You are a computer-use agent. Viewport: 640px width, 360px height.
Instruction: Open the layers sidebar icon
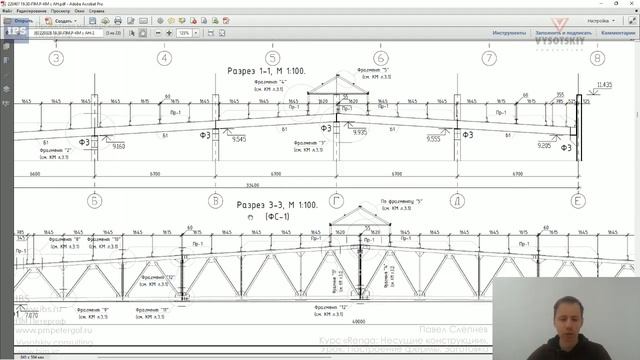6,89
